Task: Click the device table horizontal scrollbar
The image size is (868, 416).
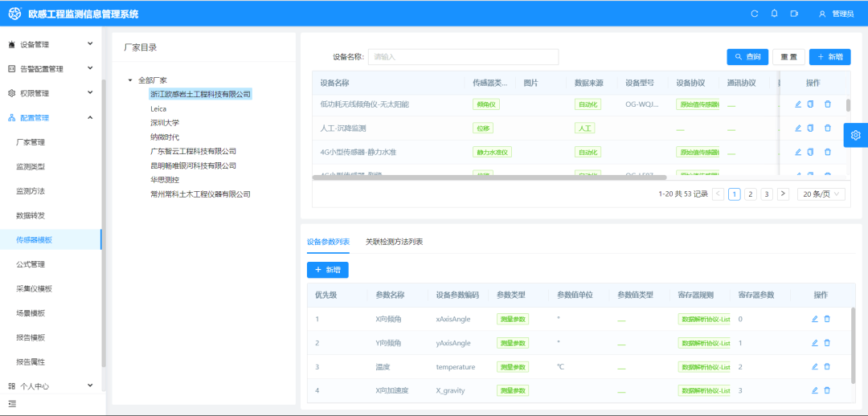Action: tap(489, 177)
